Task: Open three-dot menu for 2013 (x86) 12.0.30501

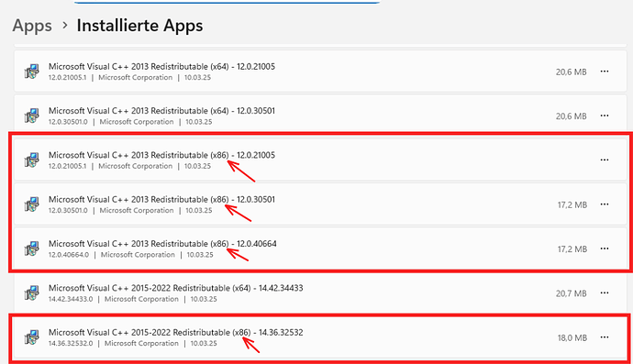Action: tap(605, 204)
